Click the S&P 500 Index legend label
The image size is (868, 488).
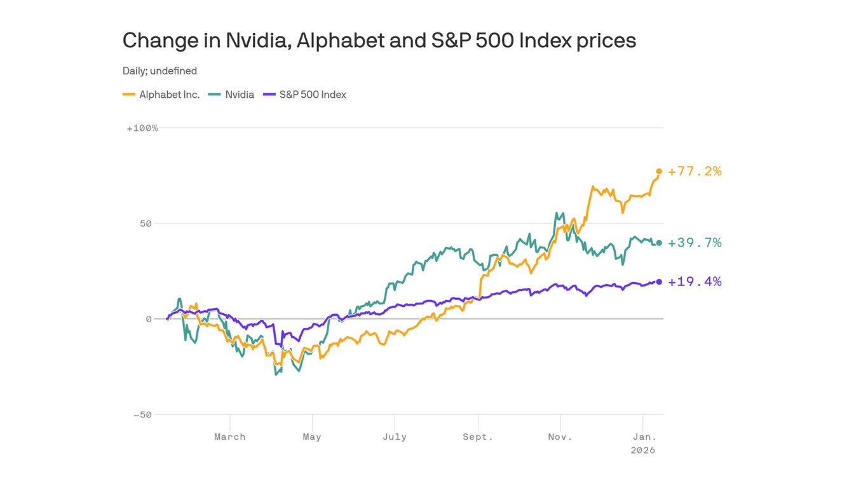pos(313,95)
